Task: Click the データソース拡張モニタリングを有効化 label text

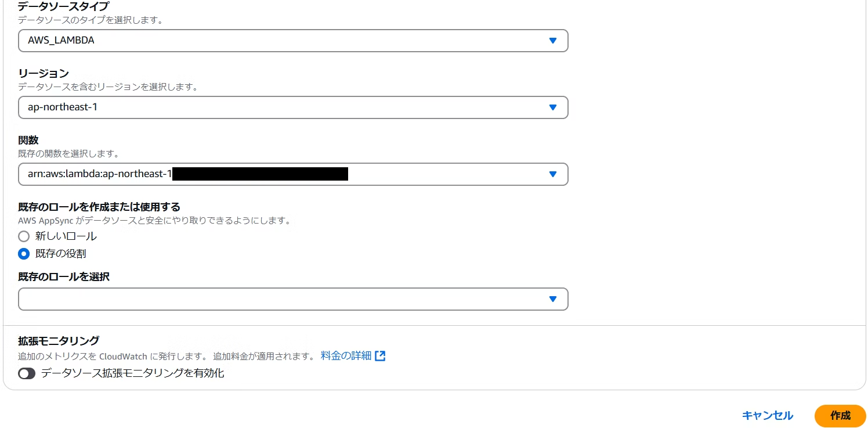Action: [133, 373]
